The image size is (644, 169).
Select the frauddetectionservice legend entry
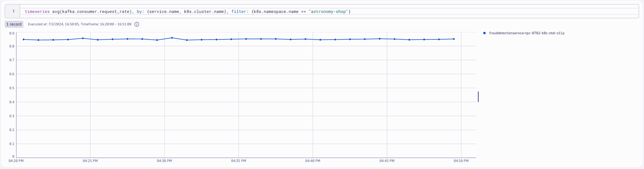click(524, 33)
